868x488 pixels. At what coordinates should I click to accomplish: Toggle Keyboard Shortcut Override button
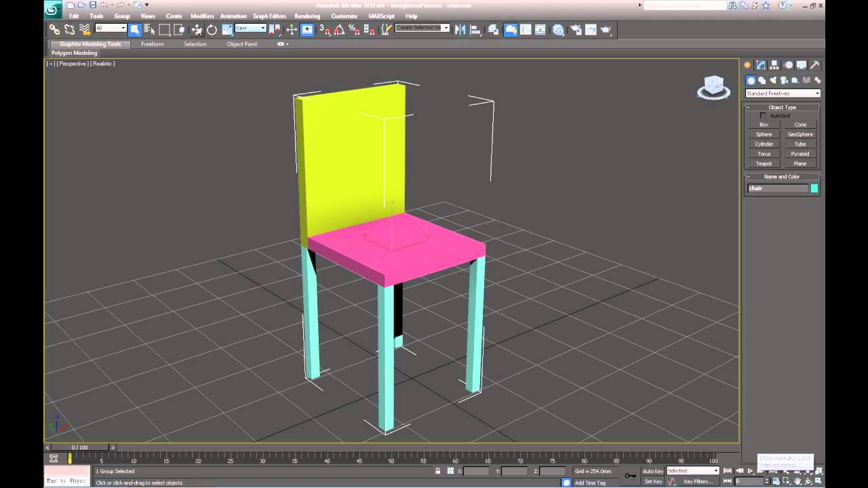pos(307,29)
